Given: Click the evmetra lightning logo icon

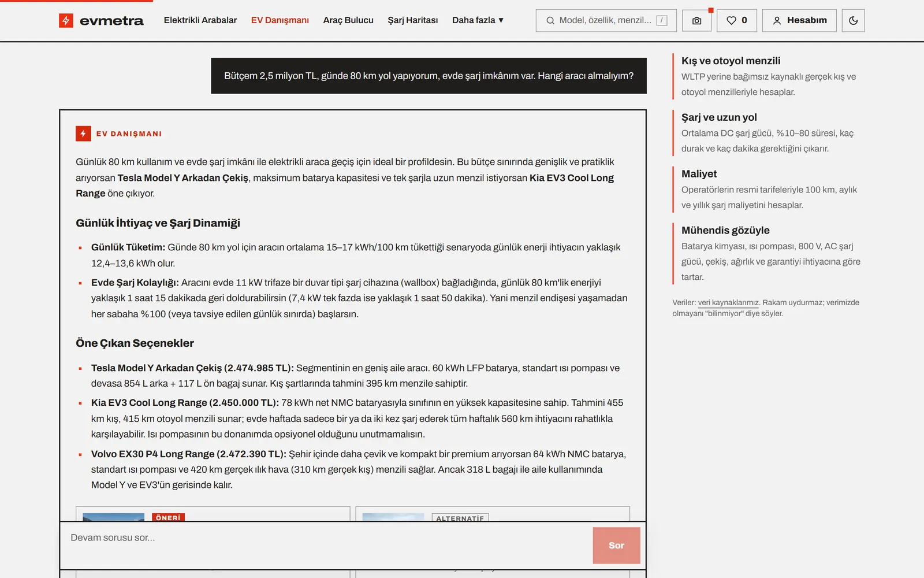Looking at the screenshot, I should click(x=66, y=21).
